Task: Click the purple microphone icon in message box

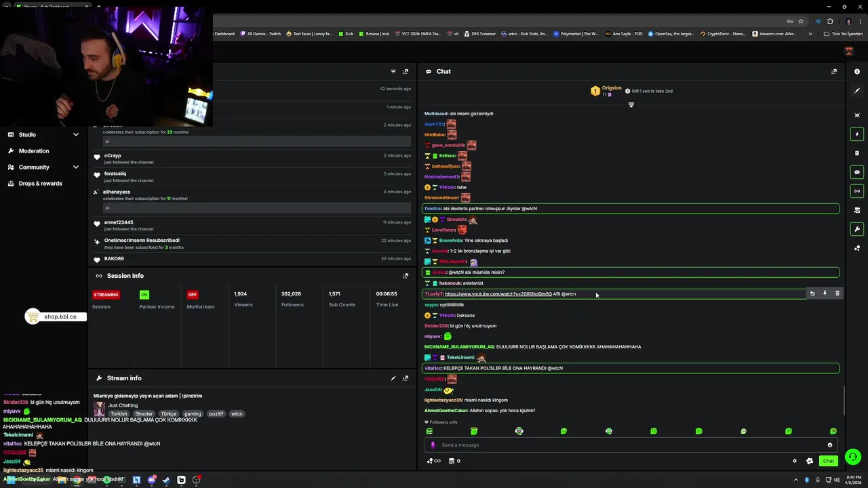Action: click(433, 445)
